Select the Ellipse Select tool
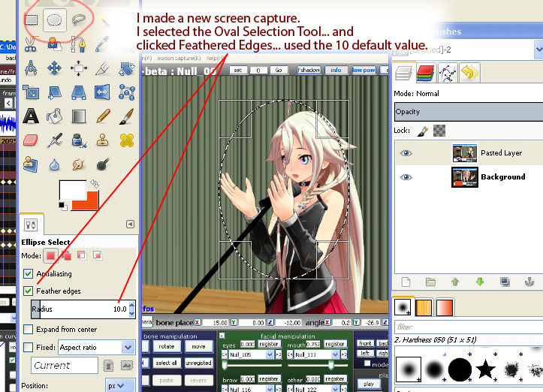Image resolution: width=543 pixels, height=392 pixels. pyautogui.click(x=54, y=20)
